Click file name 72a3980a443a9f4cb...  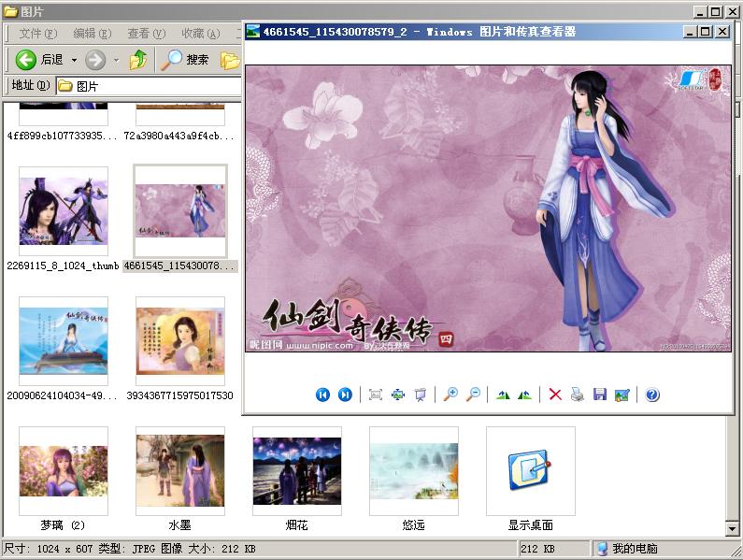(179, 136)
